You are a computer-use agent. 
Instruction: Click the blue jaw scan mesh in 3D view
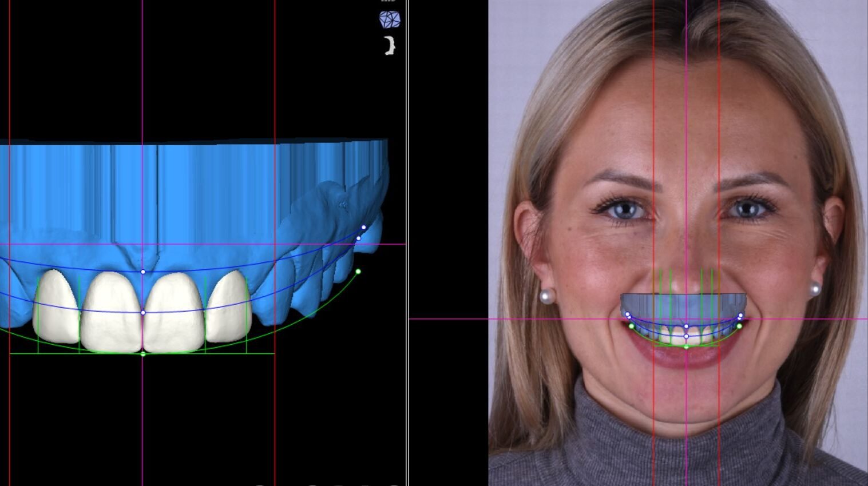[195, 200]
